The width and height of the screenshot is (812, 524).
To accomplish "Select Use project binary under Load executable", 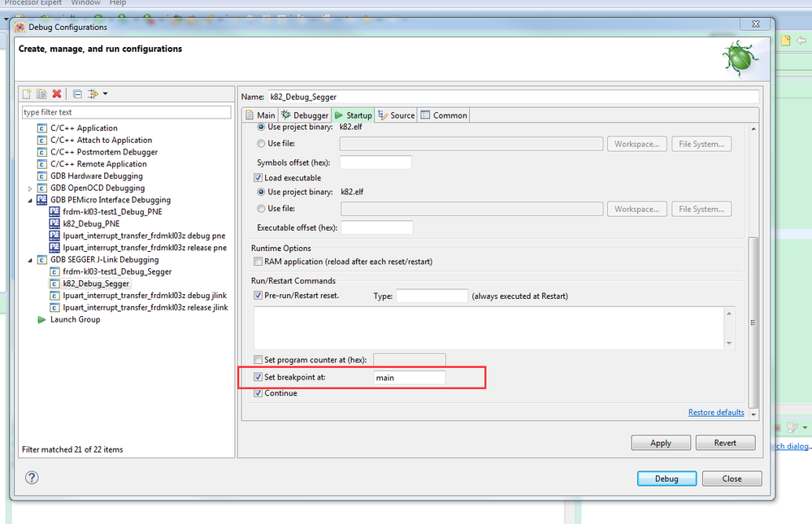I will [261, 192].
